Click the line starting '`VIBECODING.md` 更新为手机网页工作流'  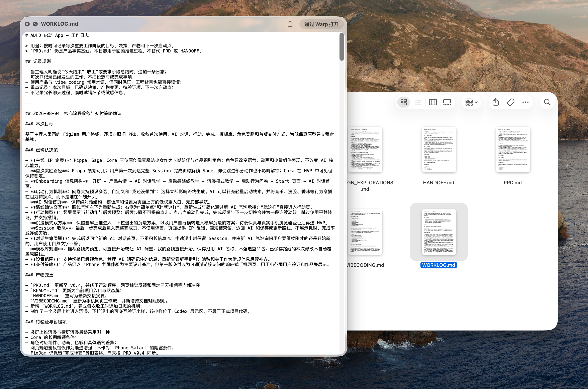click(97, 301)
